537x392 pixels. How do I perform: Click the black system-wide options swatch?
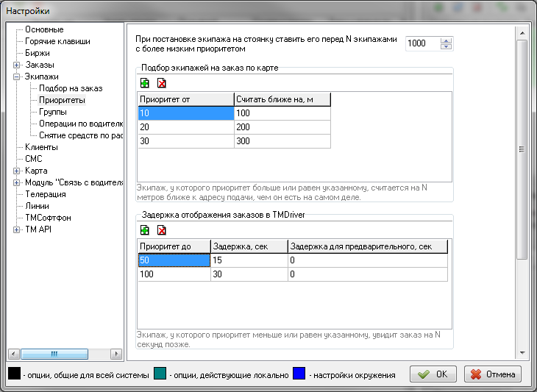pyautogui.click(x=15, y=373)
